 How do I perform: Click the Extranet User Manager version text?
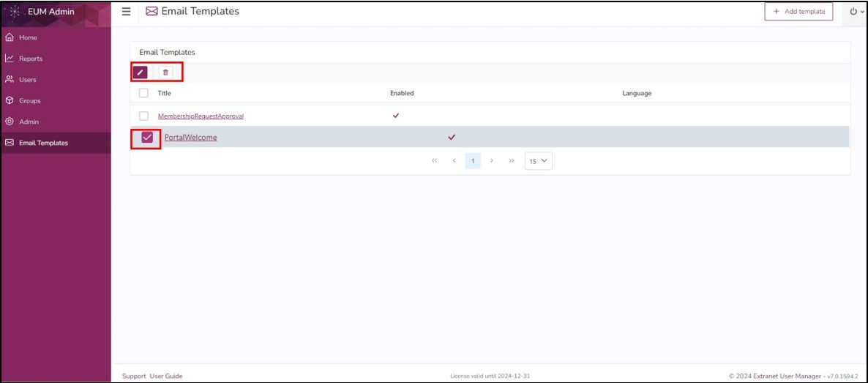[x=795, y=376]
